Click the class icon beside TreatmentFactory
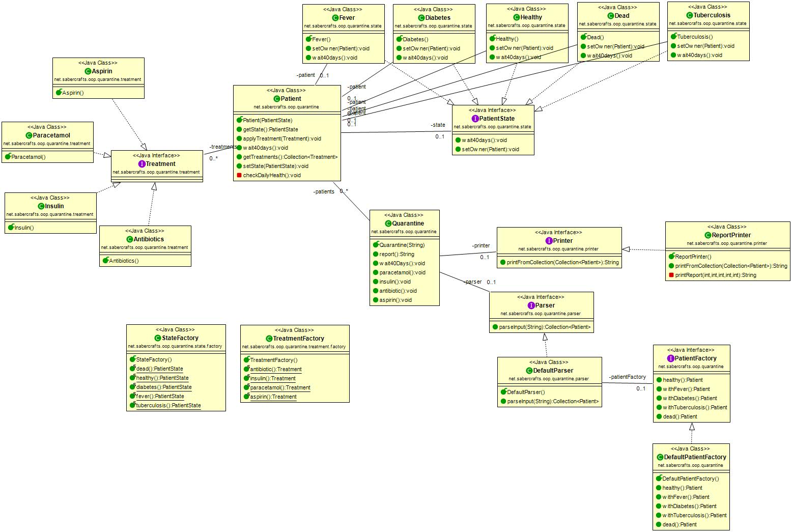Screen dimensions: 792x532 click(269, 339)
